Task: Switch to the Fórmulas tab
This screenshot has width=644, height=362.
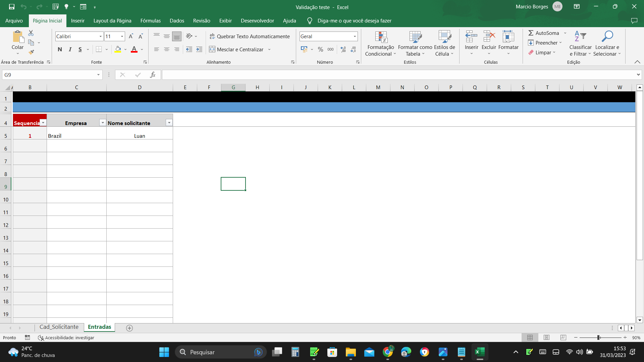Action: click(x=151, y=21)
